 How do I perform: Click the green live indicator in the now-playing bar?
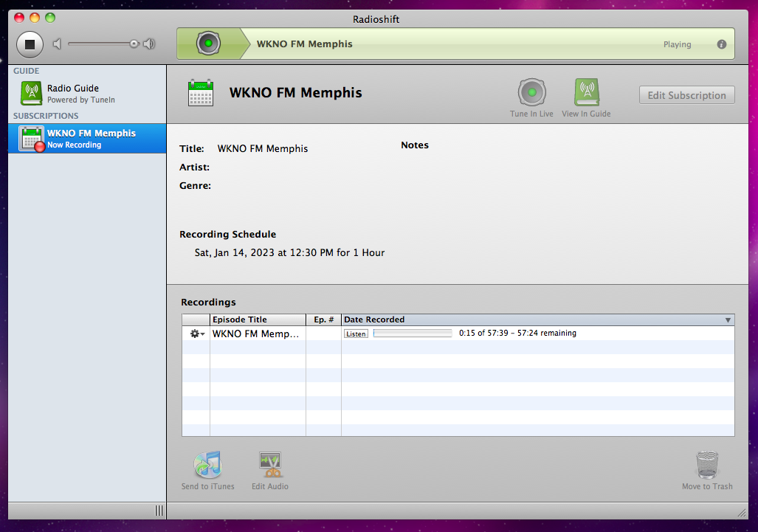[x=208, y=44]
